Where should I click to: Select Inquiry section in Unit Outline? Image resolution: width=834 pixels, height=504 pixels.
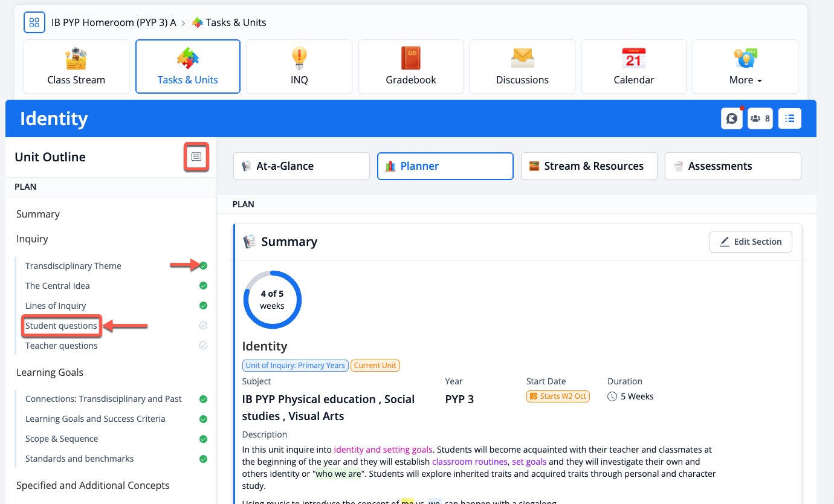click(x=32, y=239)
